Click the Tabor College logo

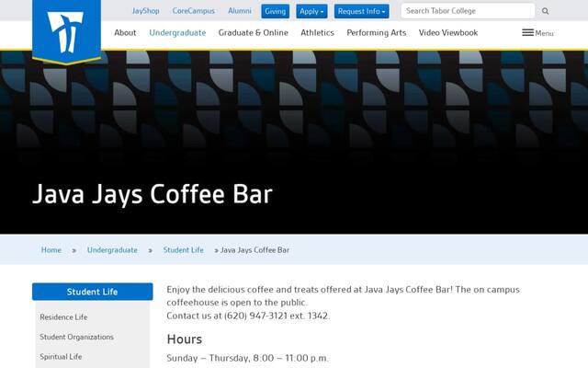[x=66, y=31]
